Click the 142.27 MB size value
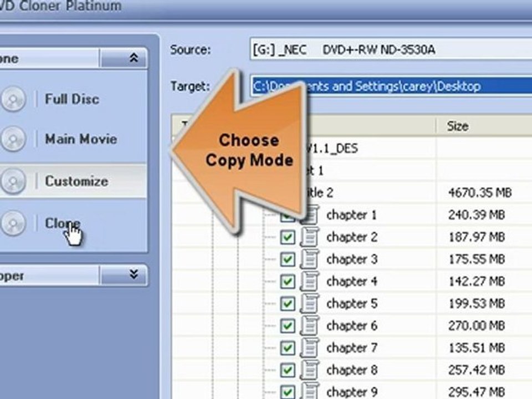 click(477, 282)
